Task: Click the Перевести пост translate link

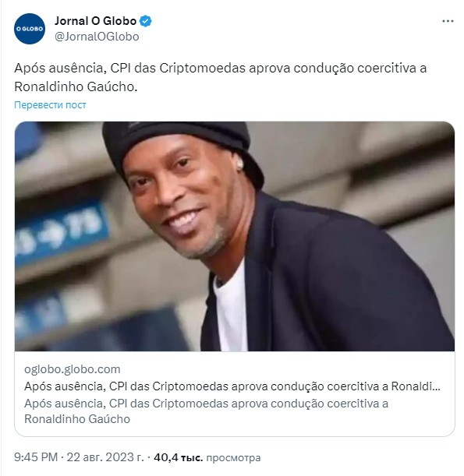Action: click(x=50, y=105)
